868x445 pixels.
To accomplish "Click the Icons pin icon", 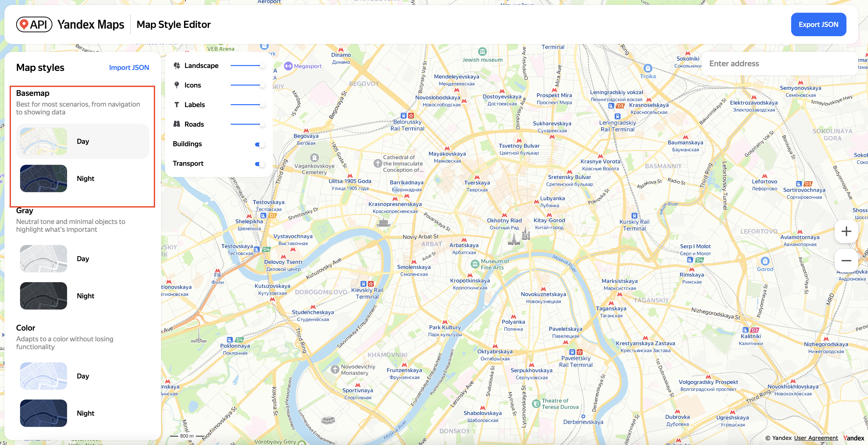I will coord(176,85).
